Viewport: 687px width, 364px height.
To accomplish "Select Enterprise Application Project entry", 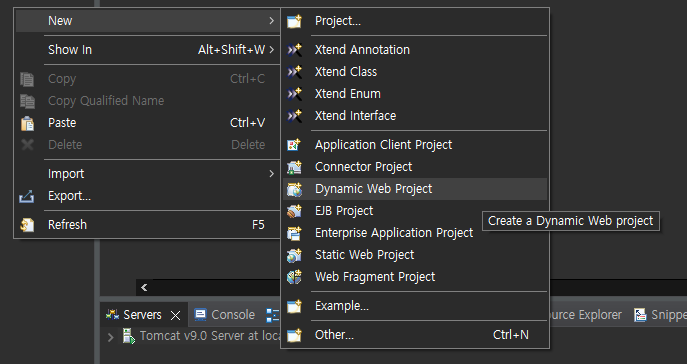I will click(x=415, y=233).
